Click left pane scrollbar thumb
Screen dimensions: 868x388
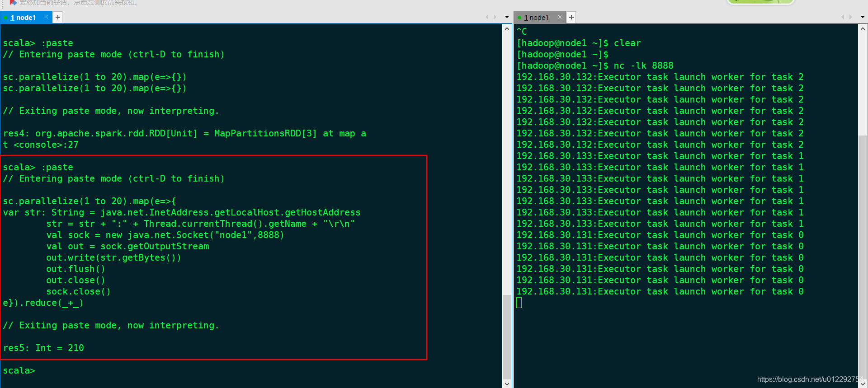coord(507,337)
